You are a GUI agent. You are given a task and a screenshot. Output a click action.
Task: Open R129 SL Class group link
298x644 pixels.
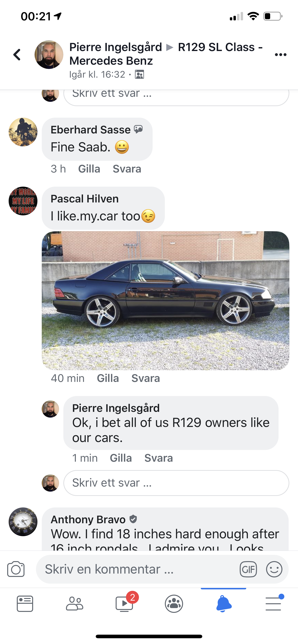tap(166, 54)
